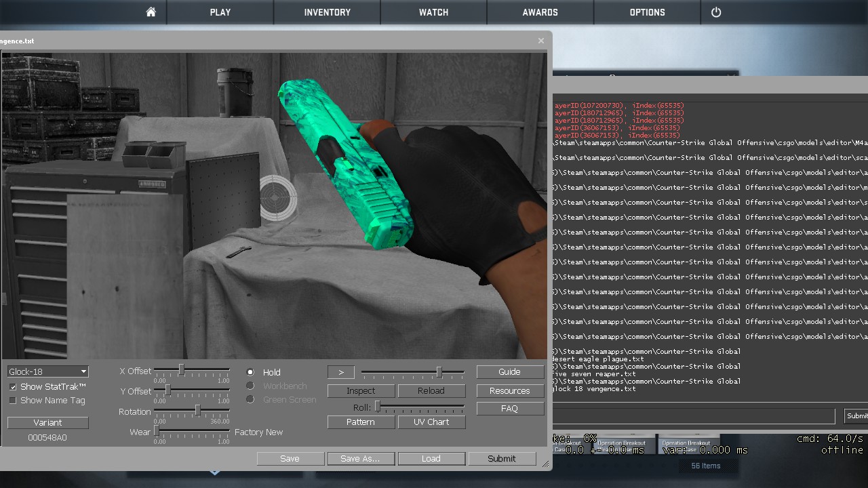Click the Inspect button

[x=361, y=391]
